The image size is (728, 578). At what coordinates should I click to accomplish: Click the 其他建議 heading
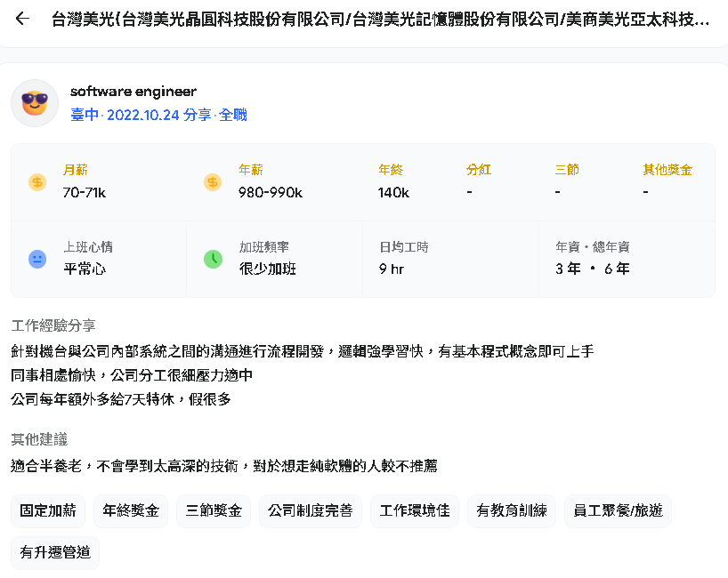39,439
